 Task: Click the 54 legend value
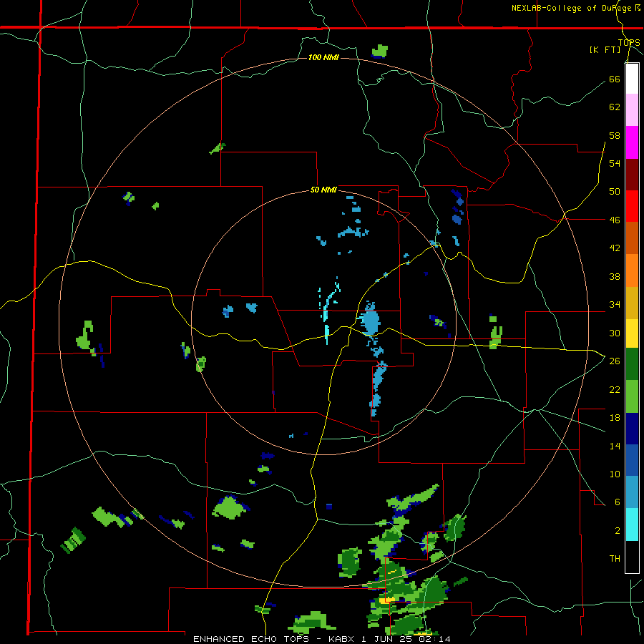pos(615,163)
